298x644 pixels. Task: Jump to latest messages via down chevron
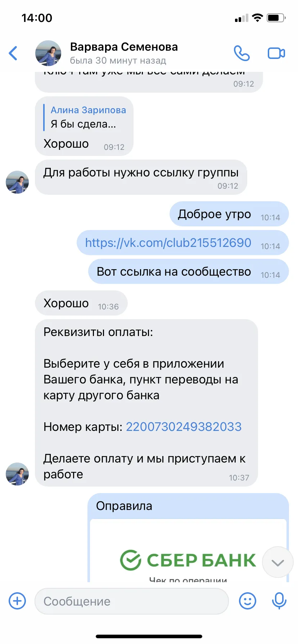pos(277,562)
